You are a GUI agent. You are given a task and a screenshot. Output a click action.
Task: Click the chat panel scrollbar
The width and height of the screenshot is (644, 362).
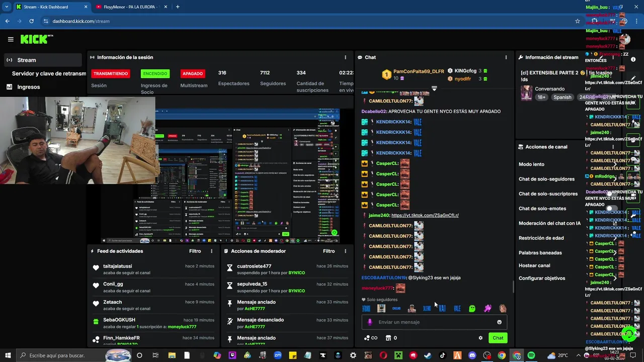click(513, 287)
